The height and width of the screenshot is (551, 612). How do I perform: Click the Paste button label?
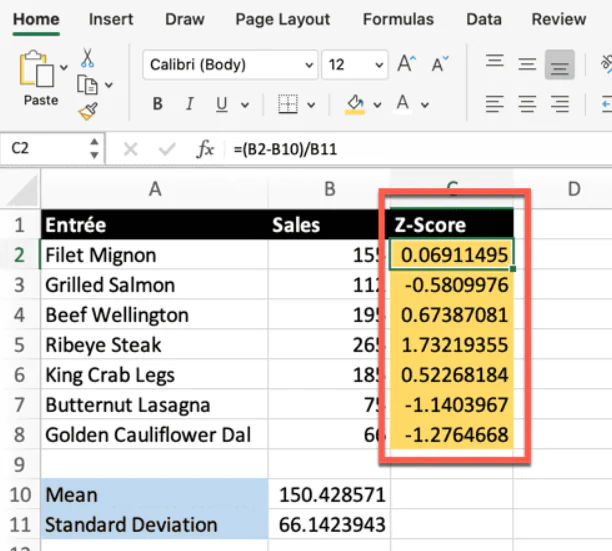coord(41,100)
